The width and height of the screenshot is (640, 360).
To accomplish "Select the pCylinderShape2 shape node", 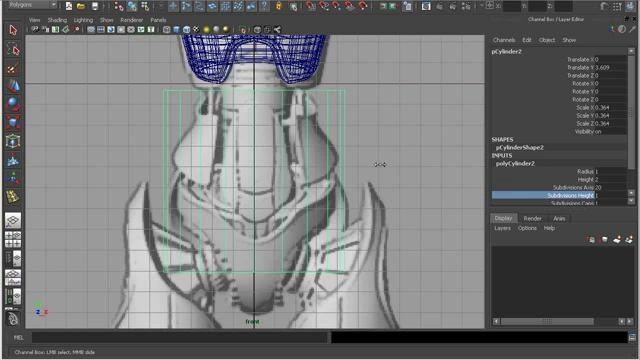I will coord(520,147).
